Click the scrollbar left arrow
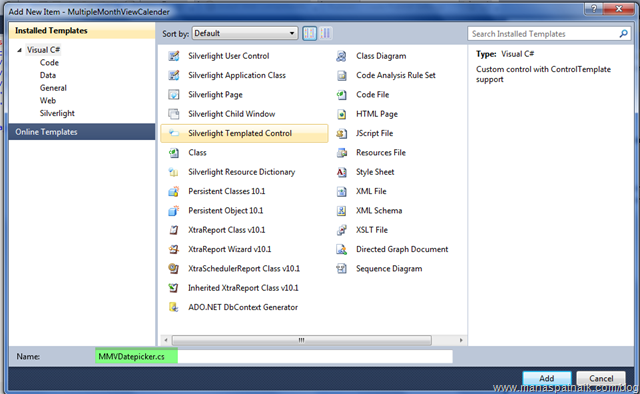The width and height of the screenshot is (640, 394). pyautogui.click(x=166, y=340)
